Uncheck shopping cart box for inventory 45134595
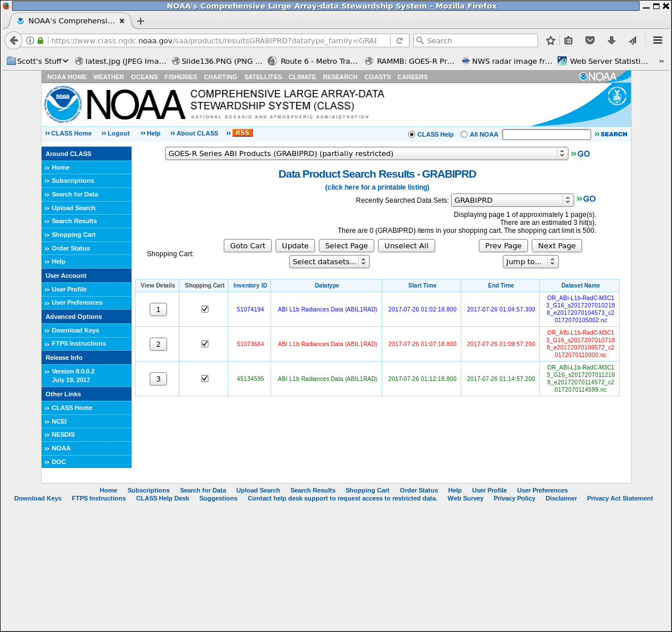This screenshot has width=672, height=632. click(205, 378)
